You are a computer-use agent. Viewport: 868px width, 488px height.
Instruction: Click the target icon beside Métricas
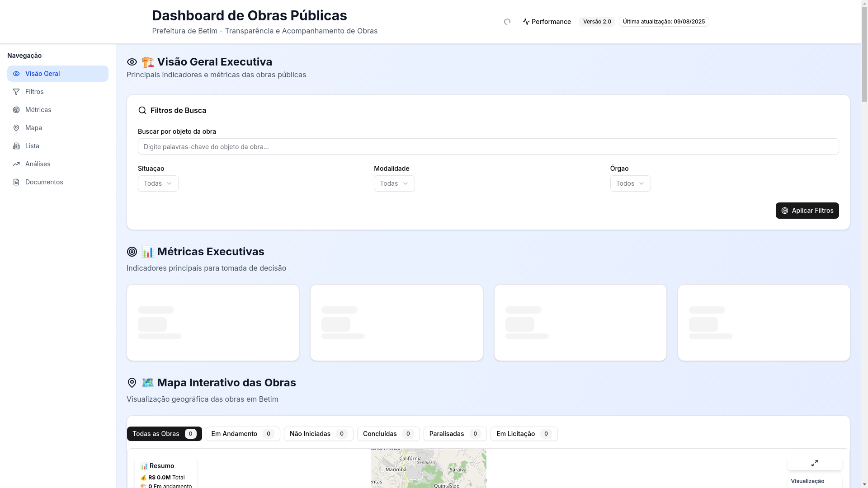point(16,110)
